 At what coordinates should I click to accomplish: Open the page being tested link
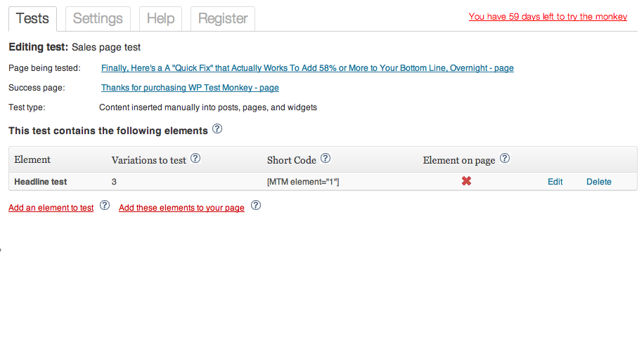tap(307, 68)
